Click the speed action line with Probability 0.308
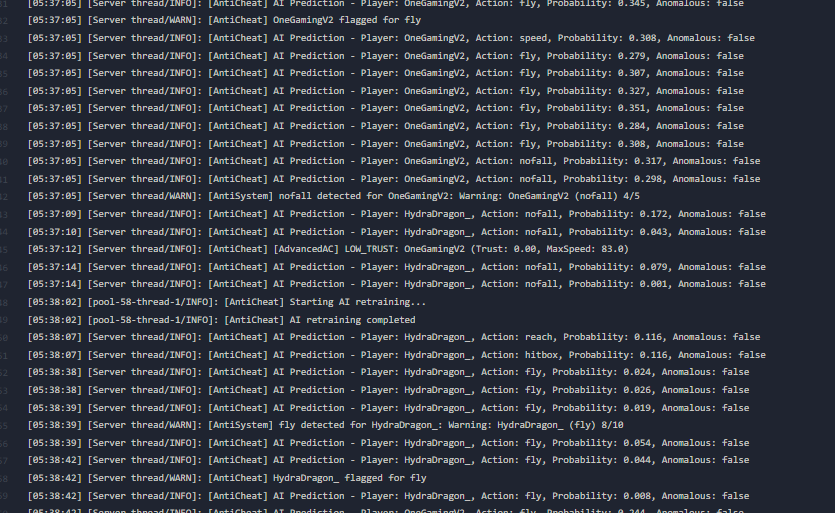This screenshot has width=835, height=513. click(391, 38)
